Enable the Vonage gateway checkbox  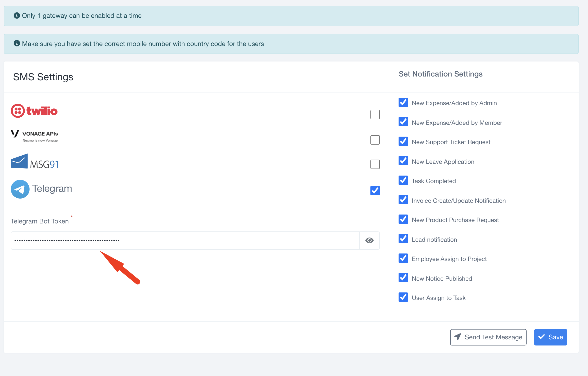[x=375, y=140]
